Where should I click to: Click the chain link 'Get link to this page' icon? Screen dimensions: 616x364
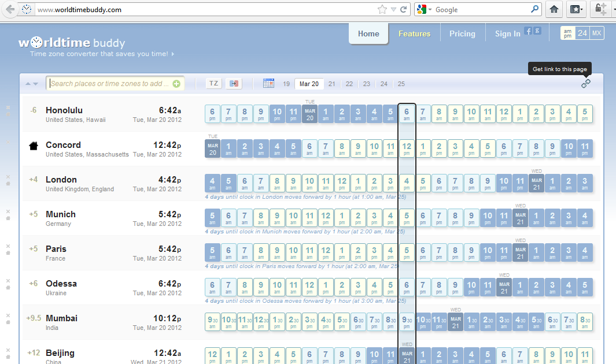click(586, 84)
